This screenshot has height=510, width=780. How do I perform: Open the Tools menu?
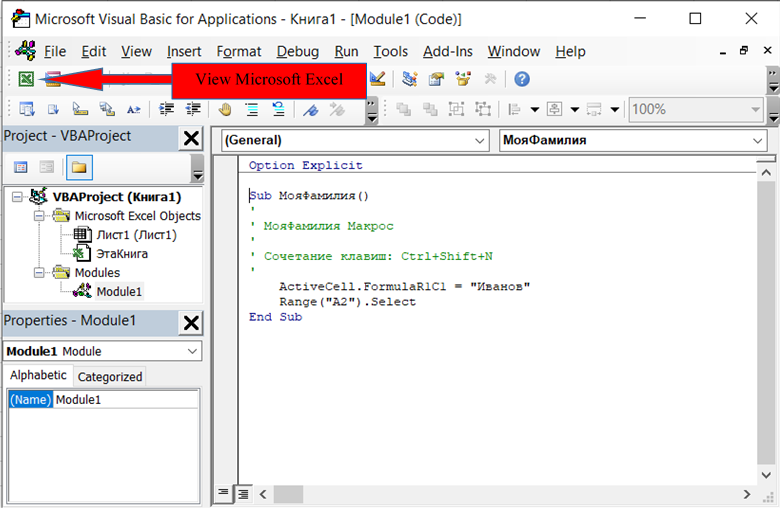(x=390, y=51)
